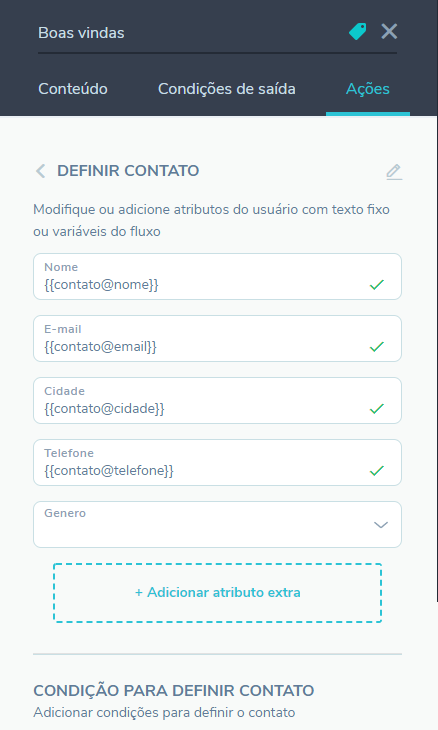Edit the Cidade input field
This screenshot has height=730, width=438.
[217, 400]
